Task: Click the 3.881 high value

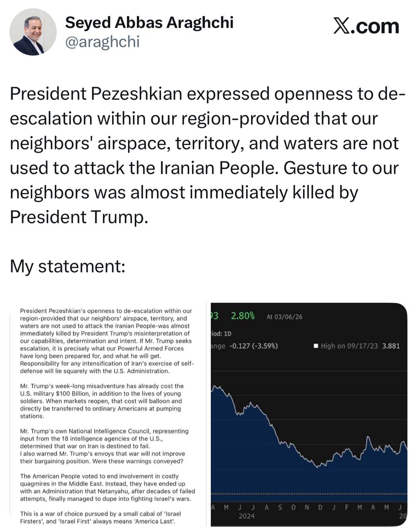Action: (x=391, y=346)
